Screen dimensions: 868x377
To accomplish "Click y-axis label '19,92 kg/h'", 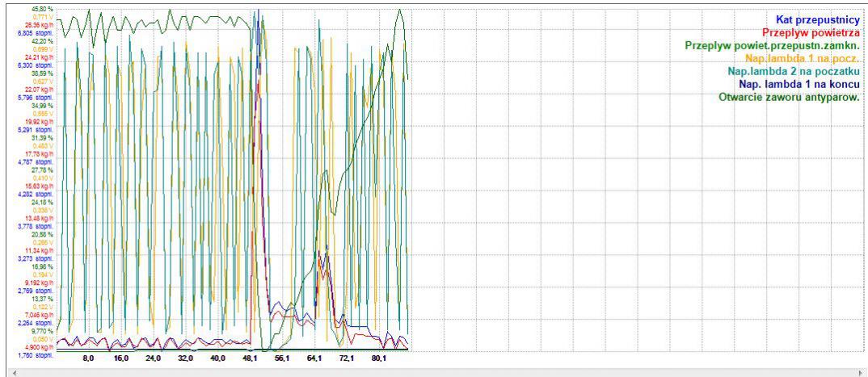I will tap(39, 121).
